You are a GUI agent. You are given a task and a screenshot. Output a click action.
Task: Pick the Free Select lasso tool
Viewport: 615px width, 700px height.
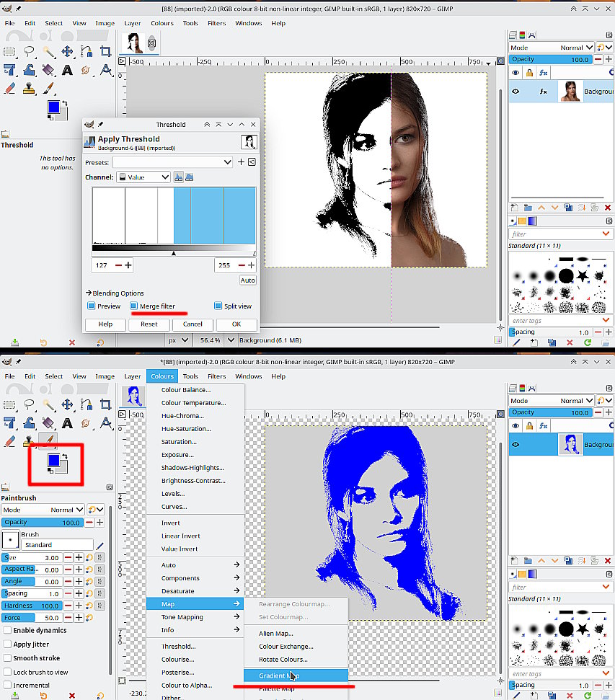(x=29, y=51)
